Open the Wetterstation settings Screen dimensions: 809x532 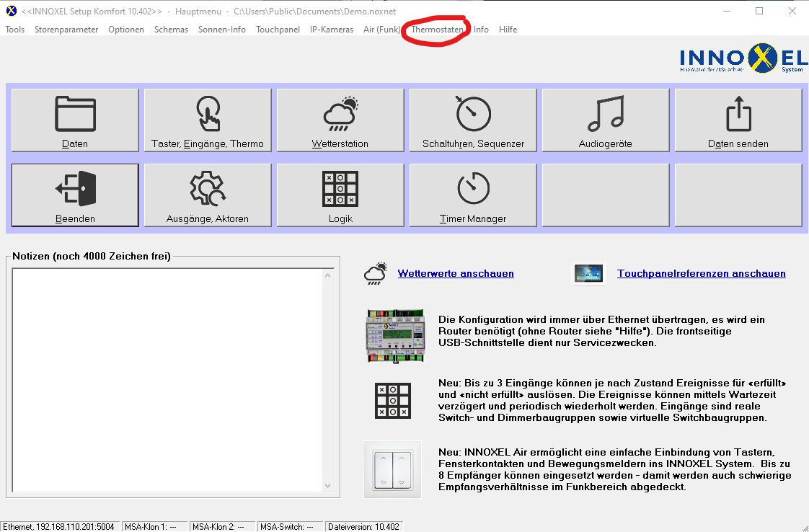click(340, 120)
